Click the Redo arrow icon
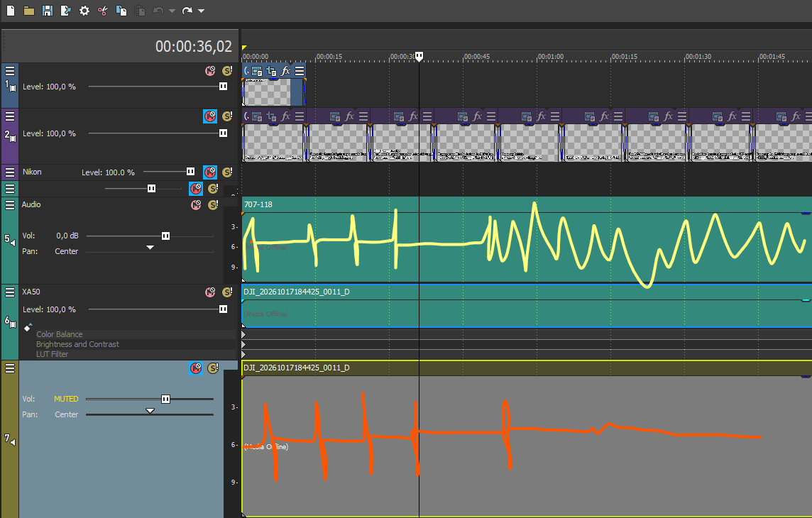 coord(187,11)
